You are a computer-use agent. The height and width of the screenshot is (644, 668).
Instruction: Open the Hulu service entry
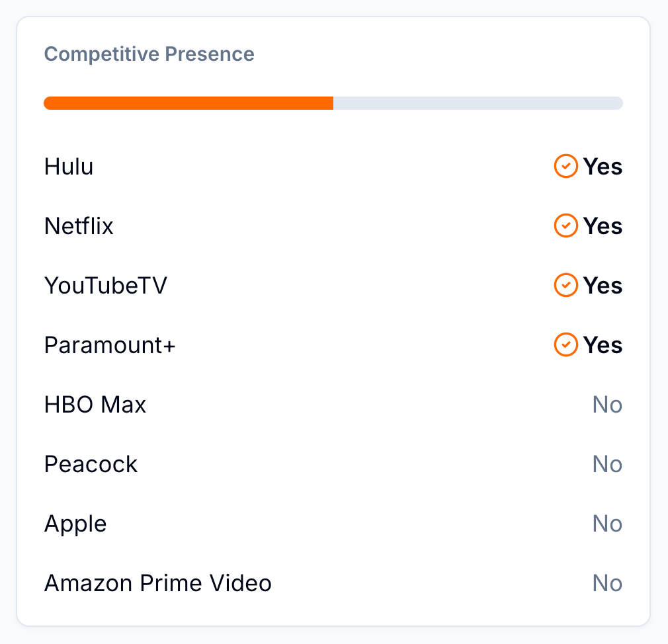coord(69,166)
